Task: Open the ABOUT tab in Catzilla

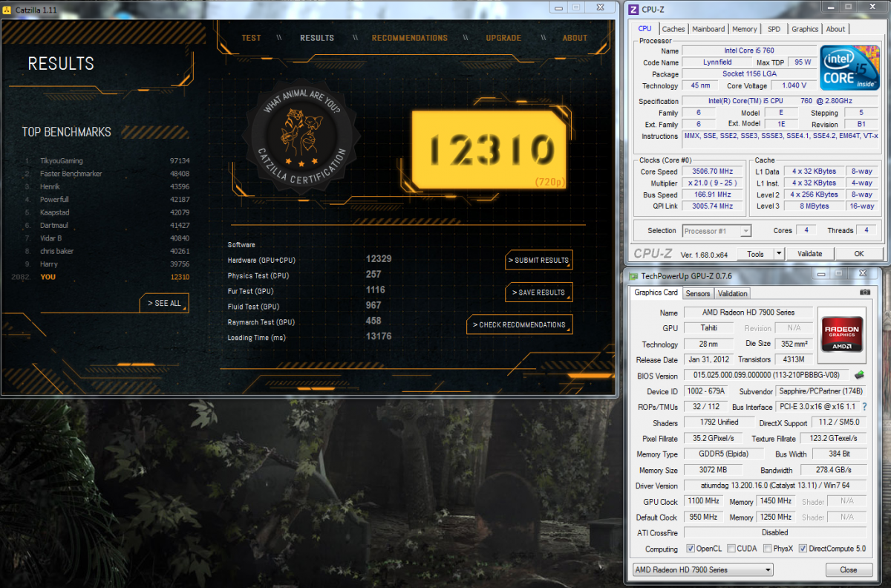Action: click(x=575, y=38)
